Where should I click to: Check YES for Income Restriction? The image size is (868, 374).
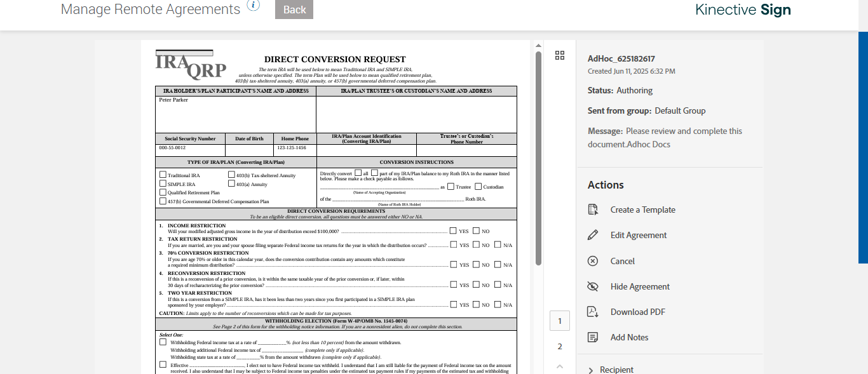click(453, 230)
